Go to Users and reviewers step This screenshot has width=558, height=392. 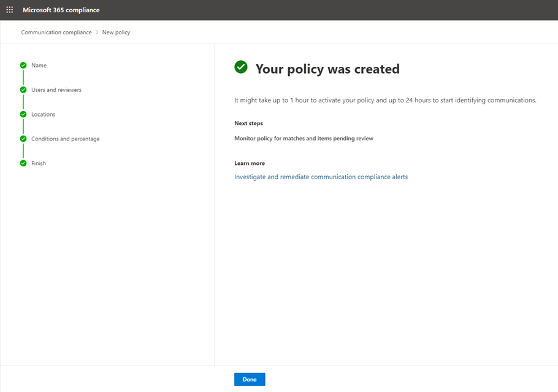pos(56,90)
